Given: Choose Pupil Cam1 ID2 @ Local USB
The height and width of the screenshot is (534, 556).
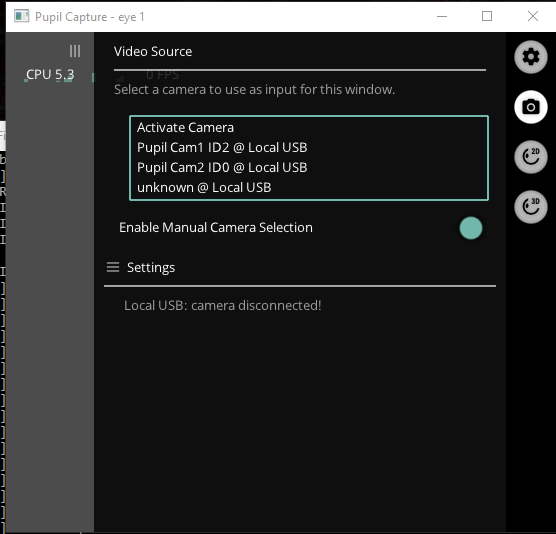Looking at the screenshot, I should tap(309, 148).
